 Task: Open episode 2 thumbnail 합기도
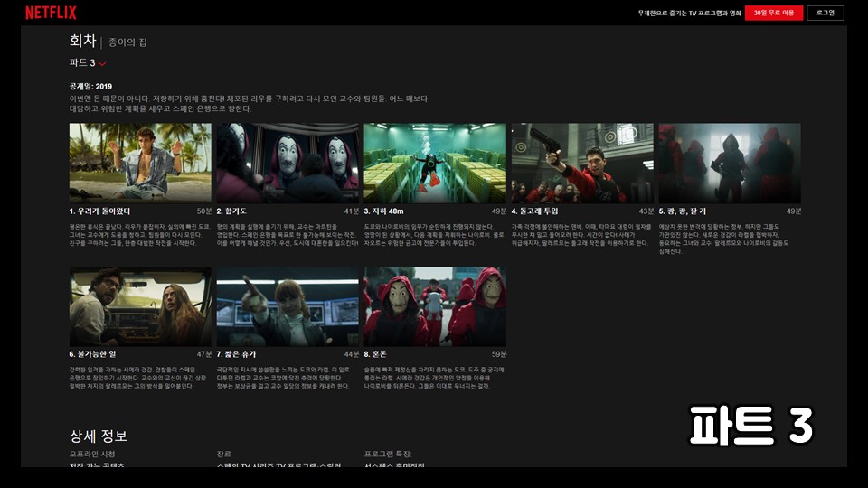point(288,163)
